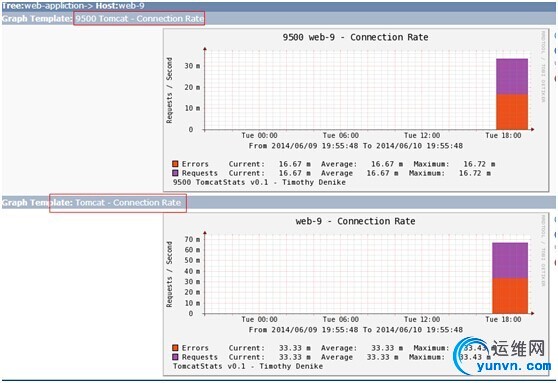Open the lower web-9 Connection Rate graph

click(356, 294)
